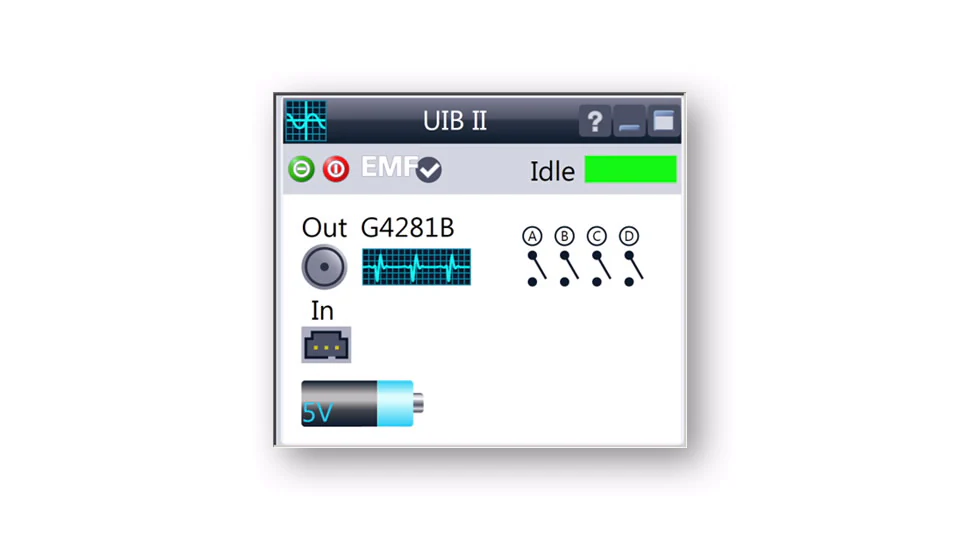Open the G4281B signal waveform thumbnail
Viewport: 960px width, 540px height.
pyautogui.click(x=416, y=266)
